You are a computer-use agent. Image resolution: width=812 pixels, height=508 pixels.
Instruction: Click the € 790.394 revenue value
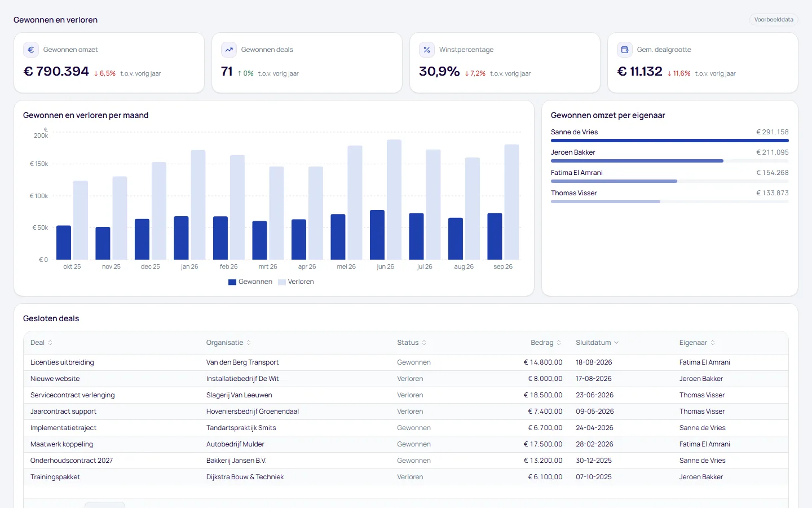tap(56, 71)
